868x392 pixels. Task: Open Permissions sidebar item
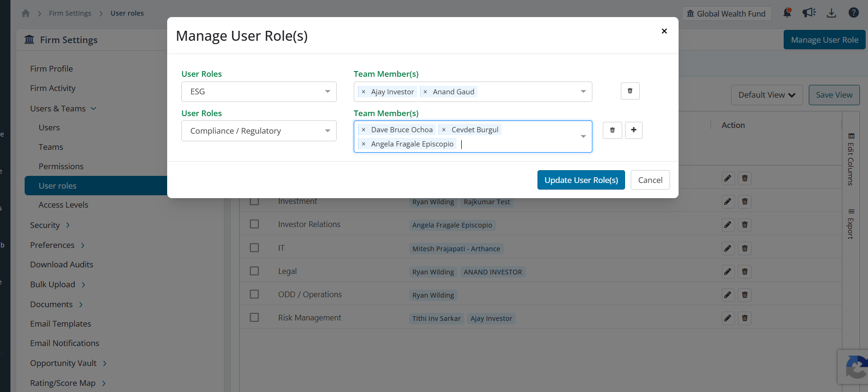click(x=61, y=166)
